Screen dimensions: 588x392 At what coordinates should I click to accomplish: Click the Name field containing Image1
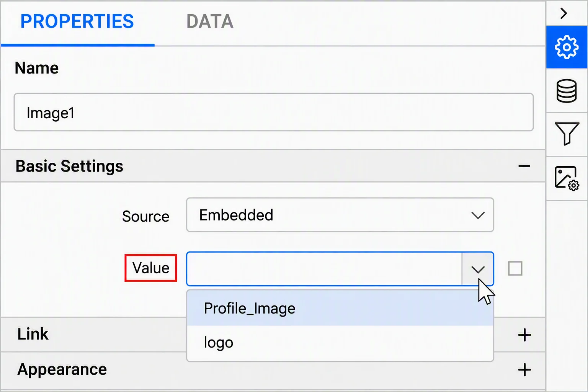tap(274, 112)
